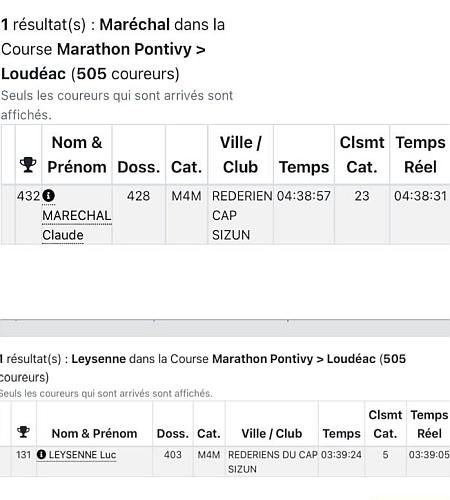Sort bottom table by Doss. column

click(x=173, y=433)
